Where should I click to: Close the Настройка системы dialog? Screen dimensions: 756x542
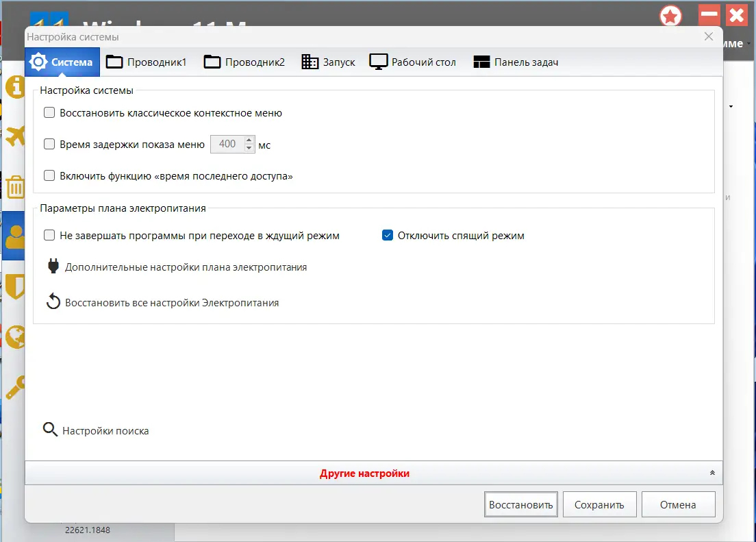click(x=708, y=37)
